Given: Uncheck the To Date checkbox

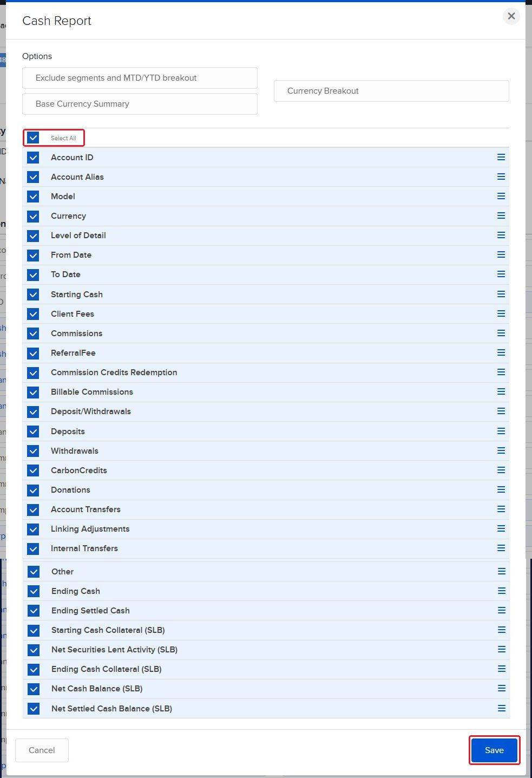Looking at the screenshot, I should pos(33,274).
